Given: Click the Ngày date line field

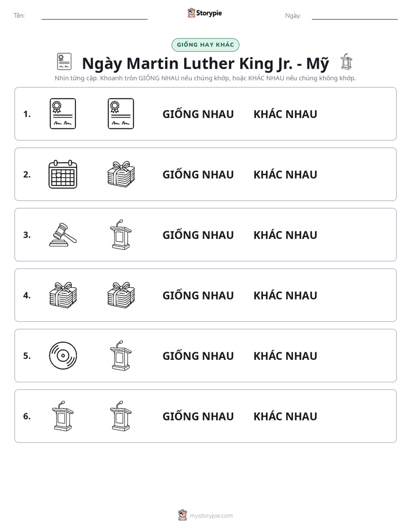Looking at the screenshot, I should 355,16.
